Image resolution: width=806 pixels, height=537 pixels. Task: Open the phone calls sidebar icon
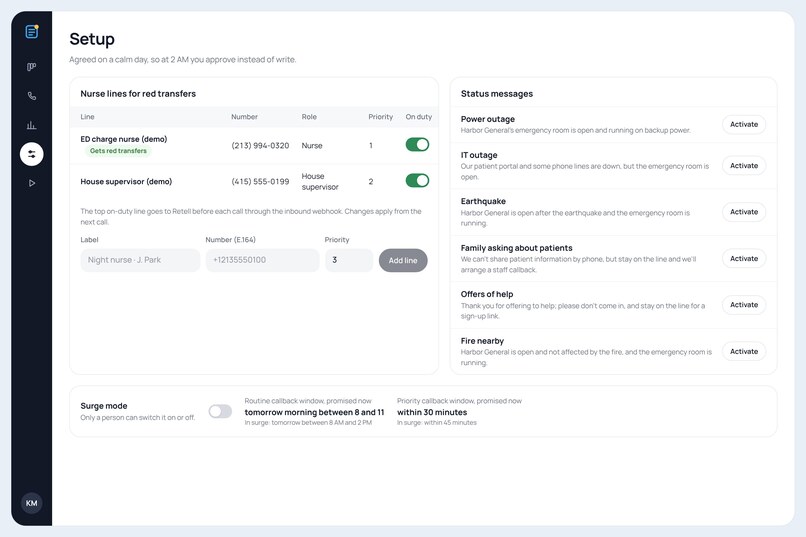31,96
